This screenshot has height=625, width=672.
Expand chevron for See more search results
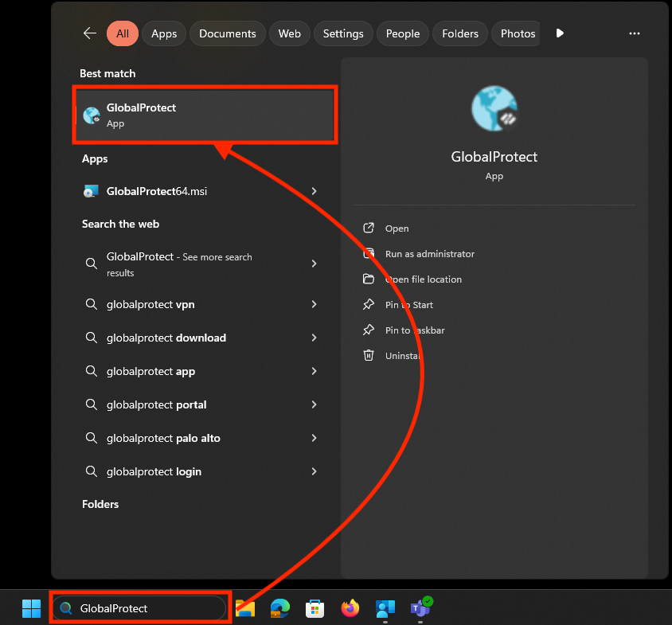point(315,264)
